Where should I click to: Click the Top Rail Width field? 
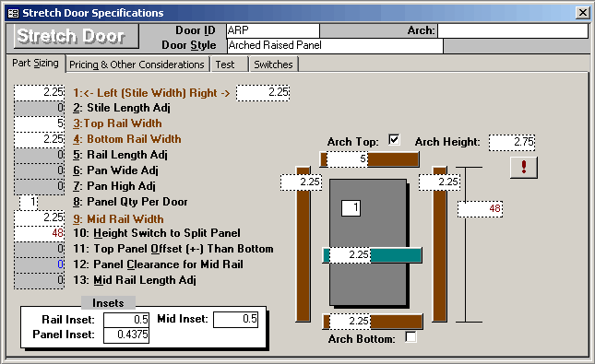tap(39, 123)
